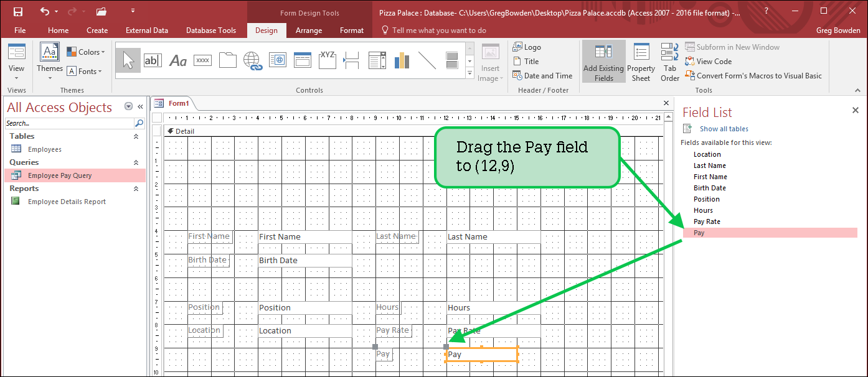Click Show all tables link
Screen dimensions: 868x377
pos(724,129)
